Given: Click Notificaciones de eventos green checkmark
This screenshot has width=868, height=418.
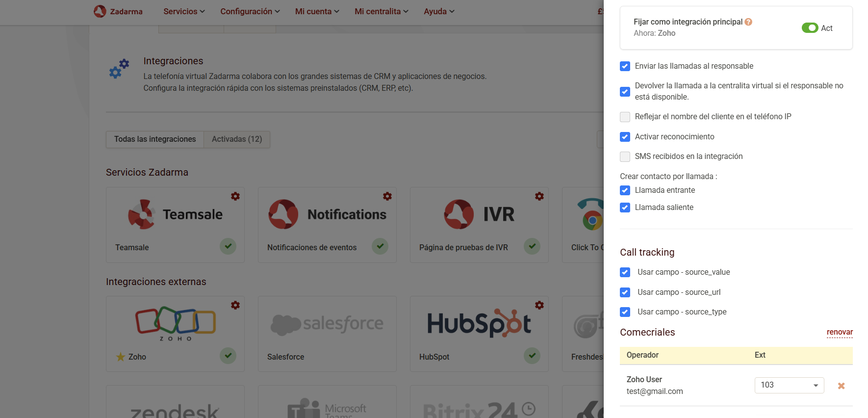Looking at the screenshot, I should [380, 246].
